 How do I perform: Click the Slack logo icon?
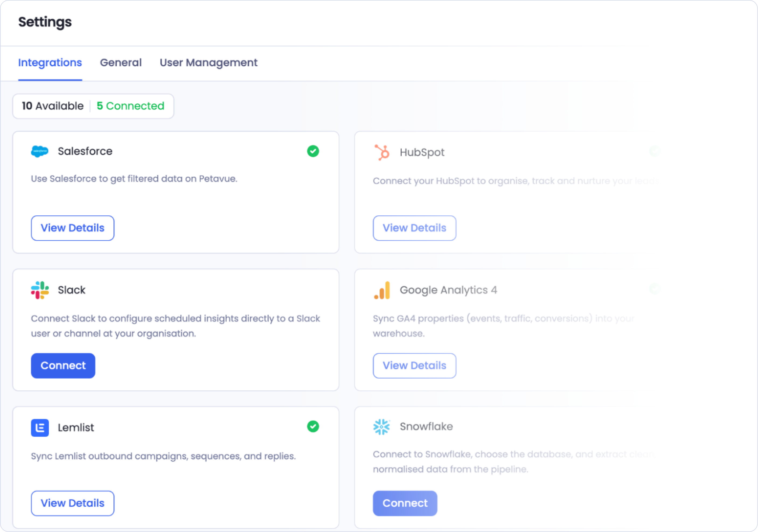[40, 290]
